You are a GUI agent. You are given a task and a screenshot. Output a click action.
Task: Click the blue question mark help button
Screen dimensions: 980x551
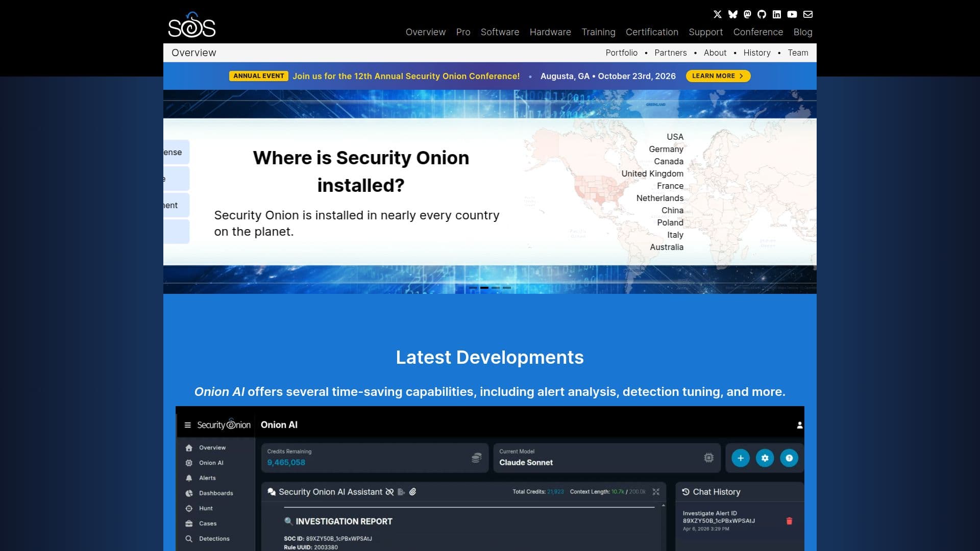pos(789,458)
